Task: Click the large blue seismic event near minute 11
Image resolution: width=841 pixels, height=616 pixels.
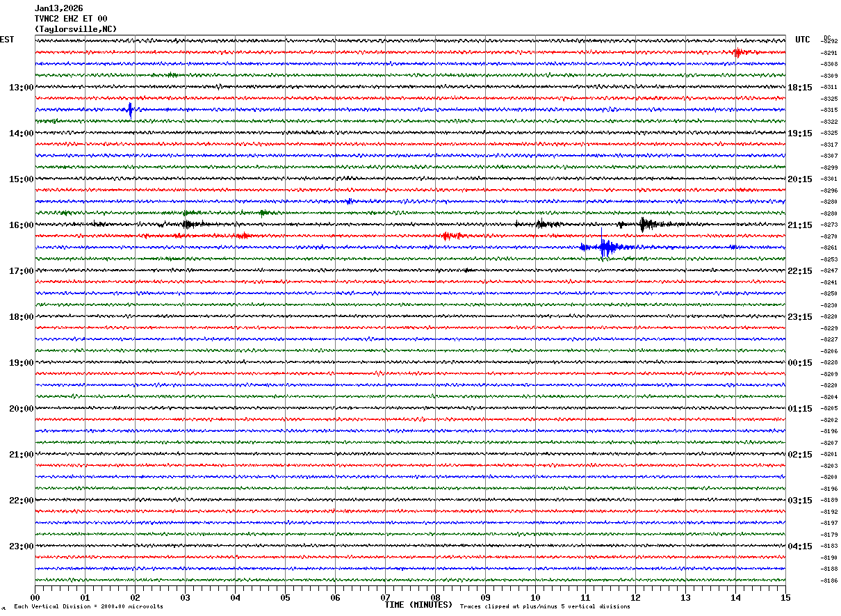Action: click(x=605, y=247)
